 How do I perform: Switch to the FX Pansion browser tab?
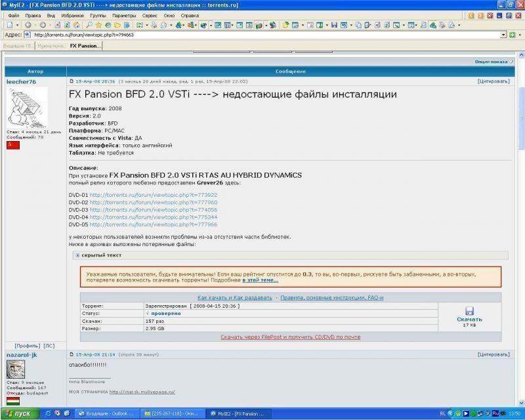85,46
